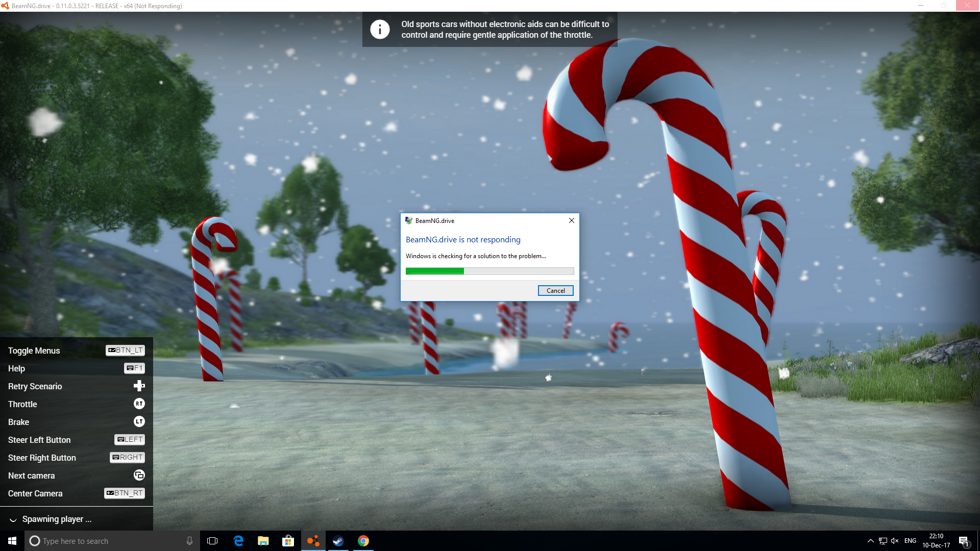Select the Steer Right Button label
Image resolution: width=980 pixels, height=551 pixels.
42,458
